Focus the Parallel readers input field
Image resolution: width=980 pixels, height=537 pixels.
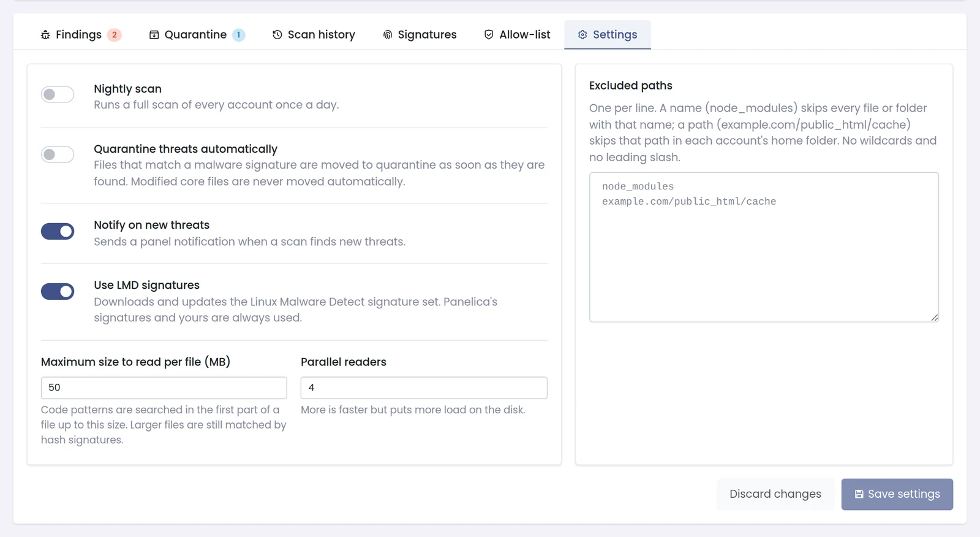click(x=424, y=388)
